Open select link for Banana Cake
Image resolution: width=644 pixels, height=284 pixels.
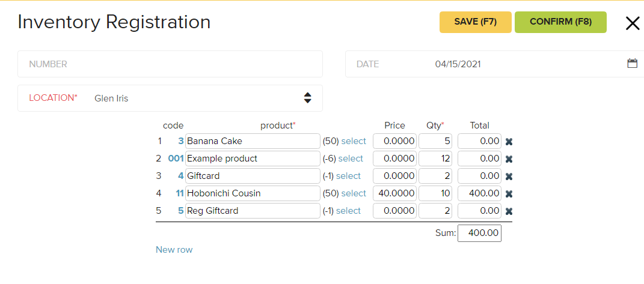click(x=354, y=141)
